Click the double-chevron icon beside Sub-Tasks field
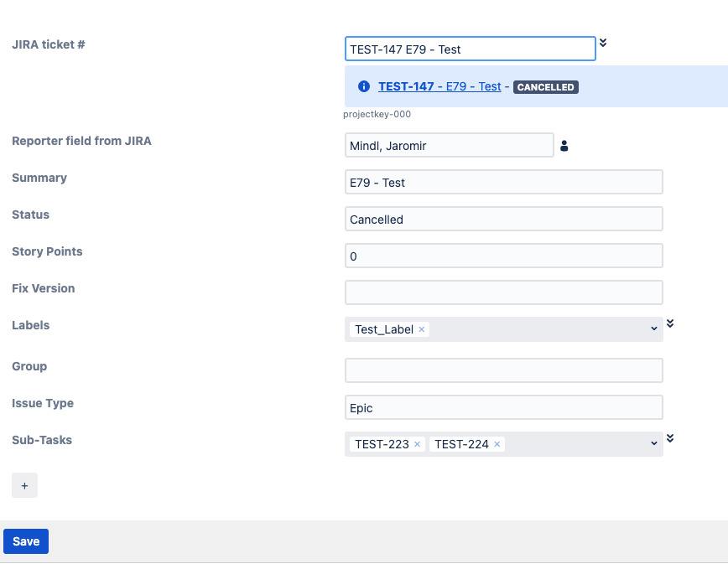The width and height of the screenshot is (728, 569). tap(670, 438)
